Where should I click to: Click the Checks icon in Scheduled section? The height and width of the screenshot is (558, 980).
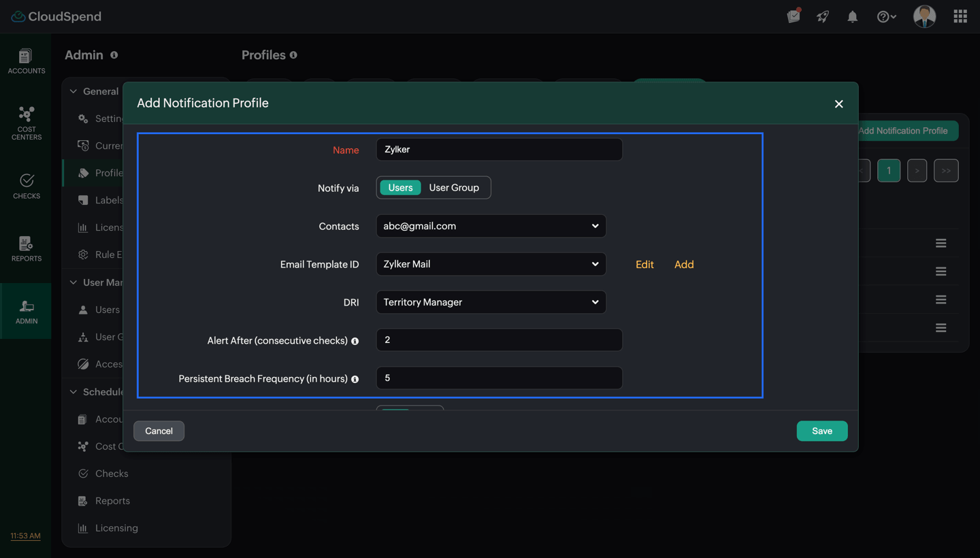pos(83,474)
